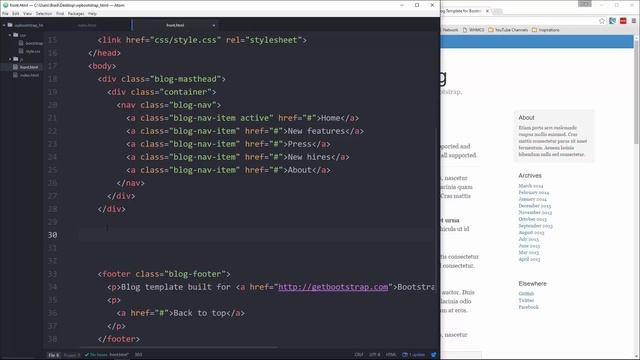Screen dimensions: 640x360
Task: Switch to the front.html editor tab
Action: point(175,25)
